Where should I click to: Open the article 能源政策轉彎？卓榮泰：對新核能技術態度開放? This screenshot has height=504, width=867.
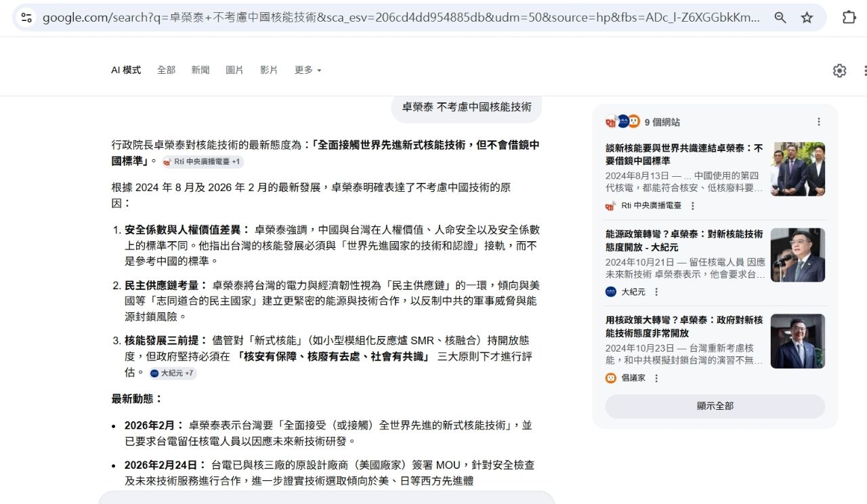tap(683, 240)
